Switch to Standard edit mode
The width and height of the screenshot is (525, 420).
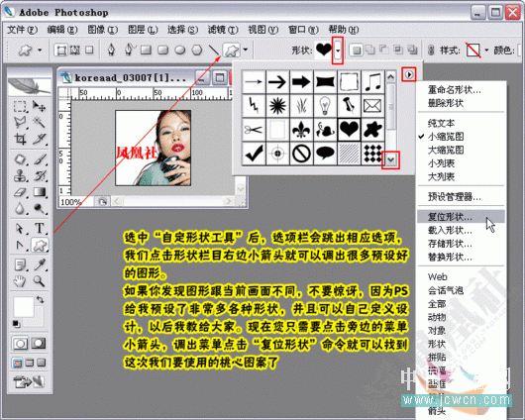coord(20,344)
